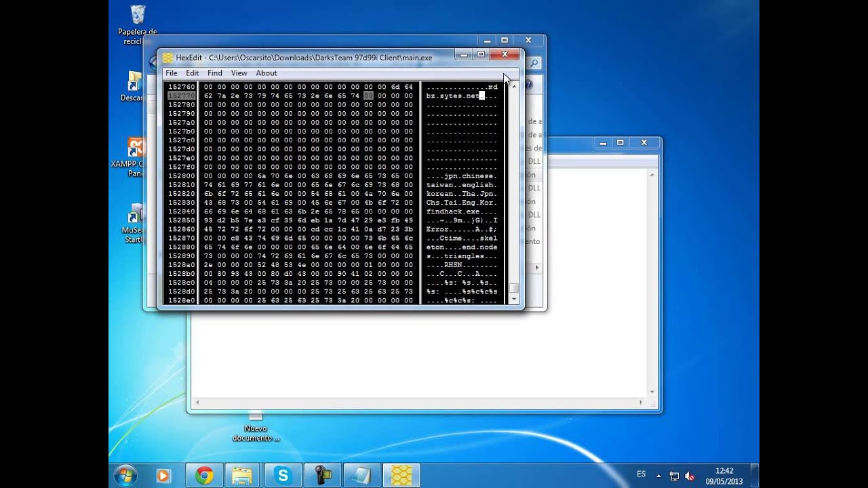Open Windows Explorer from the taskbar
This screenshot has height=488, width=868.
coord(242,476)
